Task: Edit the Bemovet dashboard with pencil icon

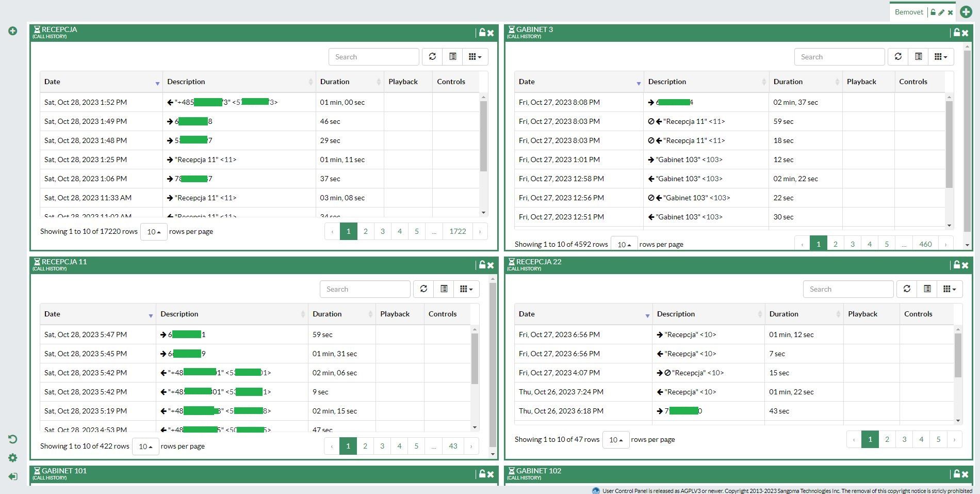Action: coord(941,12)
